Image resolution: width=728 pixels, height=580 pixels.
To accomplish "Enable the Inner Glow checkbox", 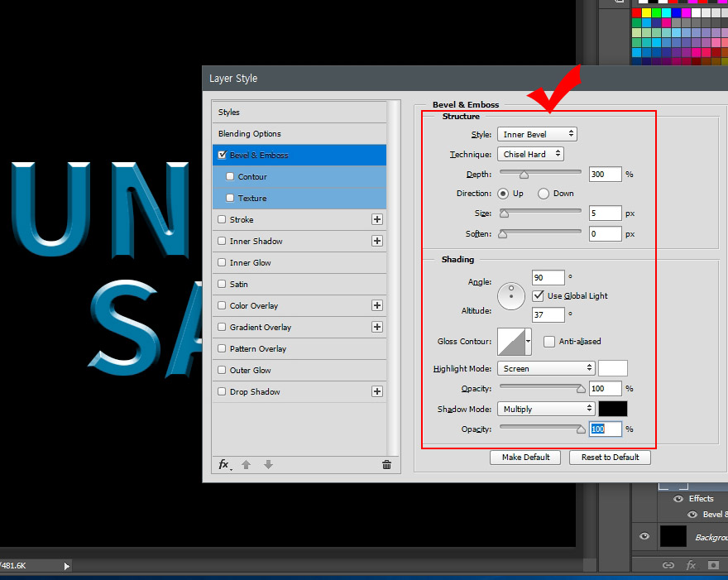I will 222,262.
